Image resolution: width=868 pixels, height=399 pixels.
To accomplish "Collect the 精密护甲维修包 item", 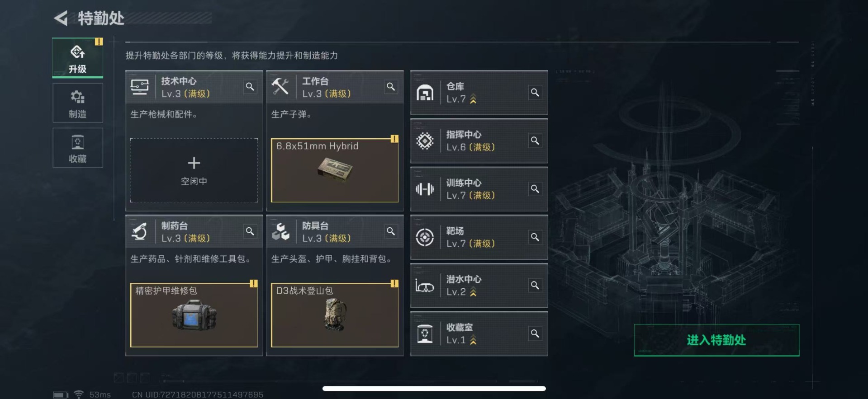I will tap(194, 315).
